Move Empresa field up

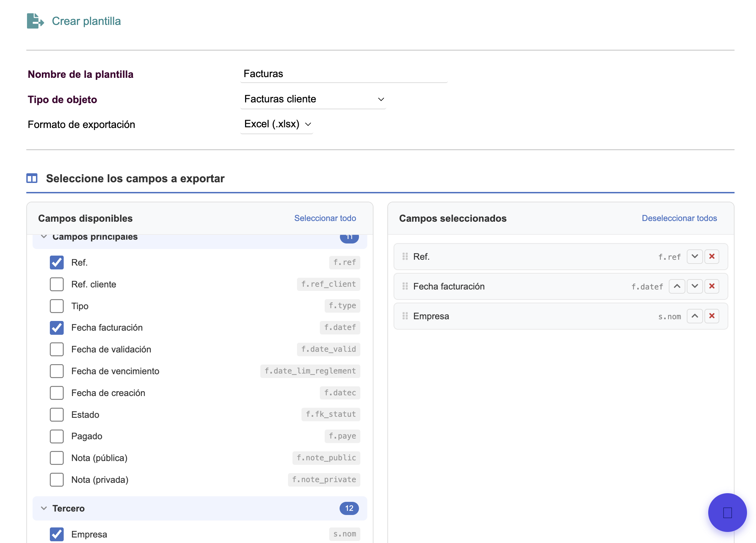pos(694,316)
